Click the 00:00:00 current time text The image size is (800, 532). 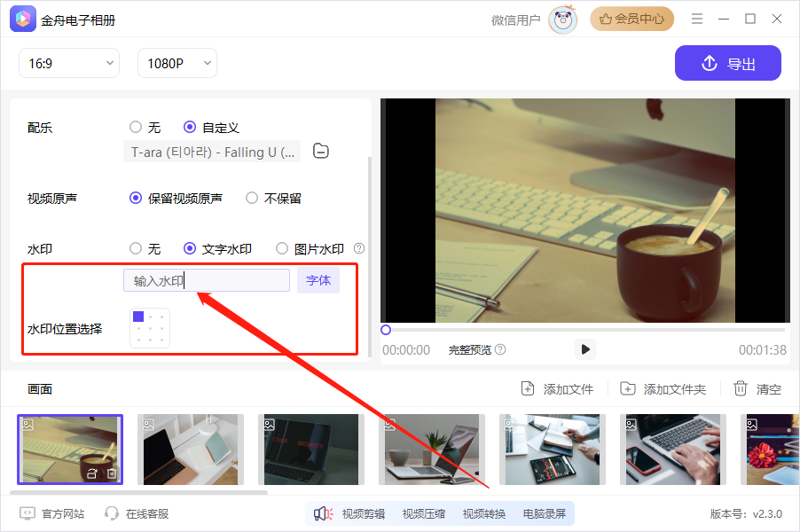(406, 350)
